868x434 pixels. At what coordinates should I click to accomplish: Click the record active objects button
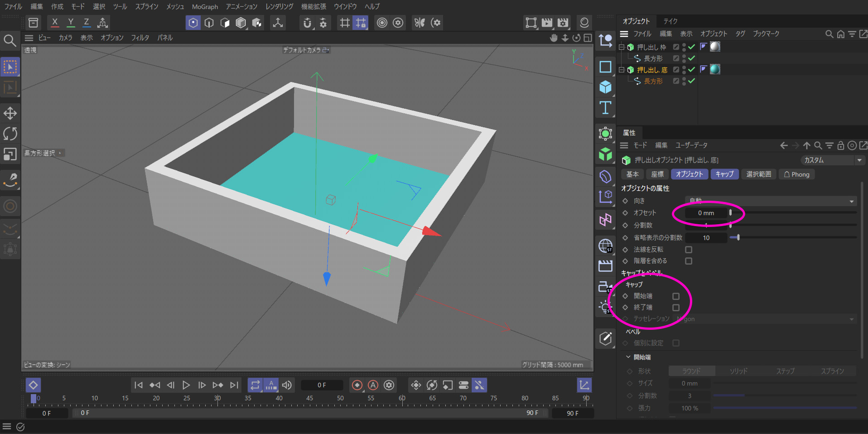click(357, 385)
